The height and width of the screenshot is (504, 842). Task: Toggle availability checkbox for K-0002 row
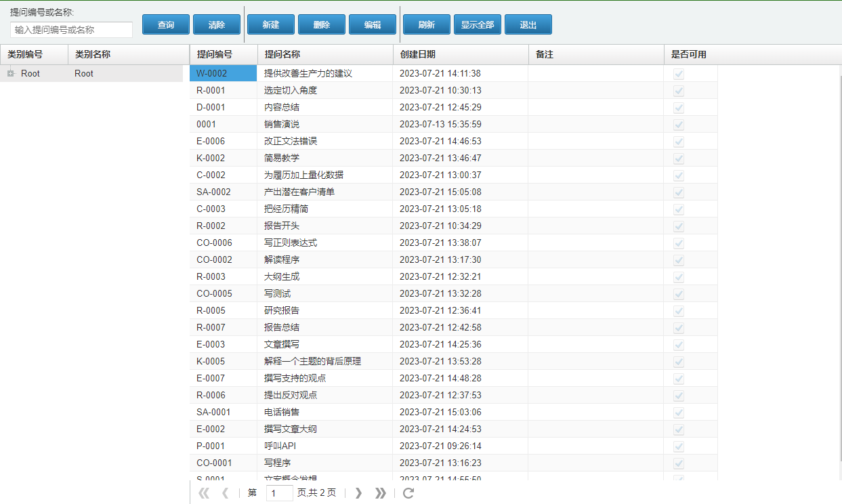coord(679,159)
